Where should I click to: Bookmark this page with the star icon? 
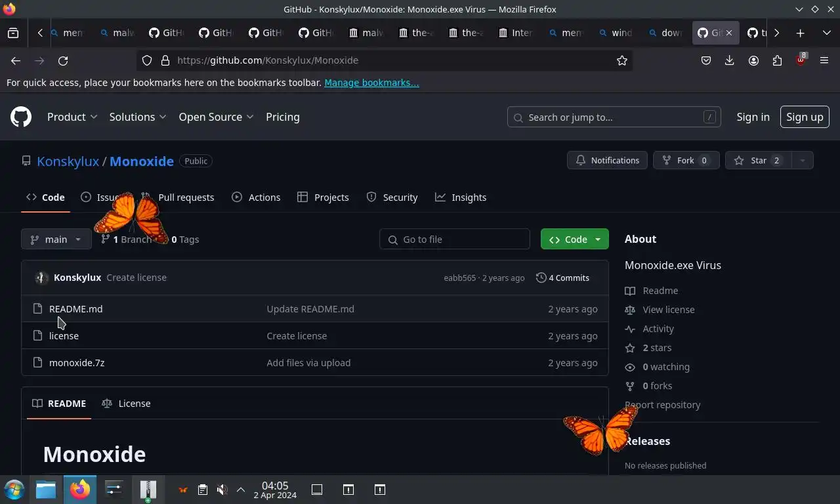point(622,60)
